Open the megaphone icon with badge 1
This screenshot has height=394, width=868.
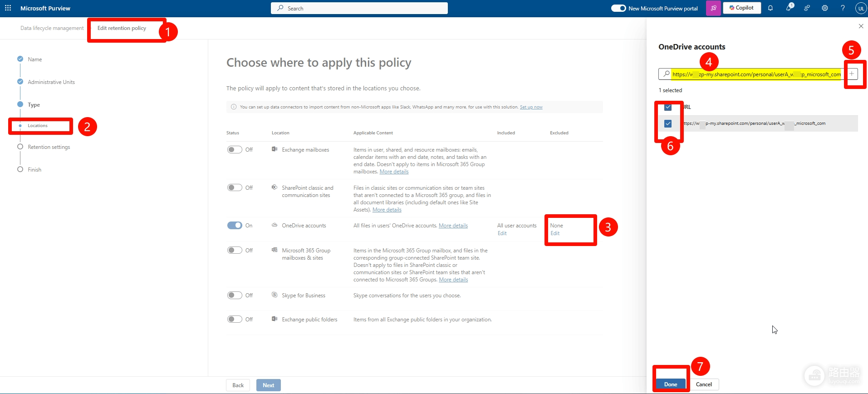click(x=790, y=7)
